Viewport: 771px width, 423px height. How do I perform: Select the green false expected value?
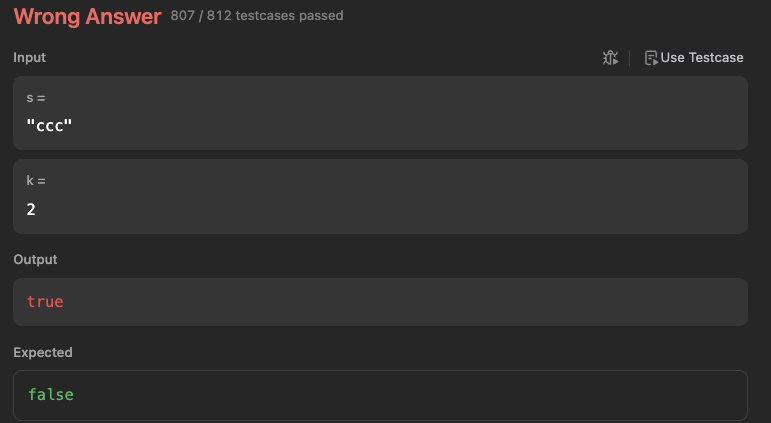pyautogui.click(x=51, y=394)
